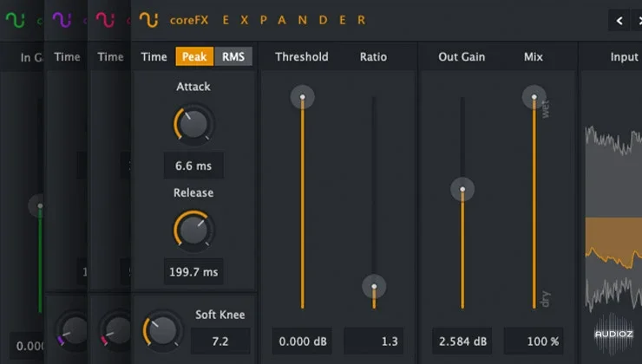Click the Out Gain value field 2.584 dB
The image size is (642, 364).
point(462,341)
